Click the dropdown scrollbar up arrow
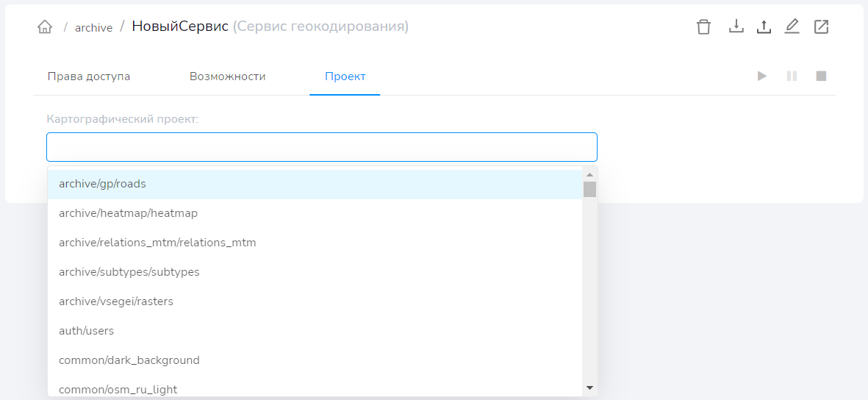The width and height of the screenshot is (868, 400). 589,174
